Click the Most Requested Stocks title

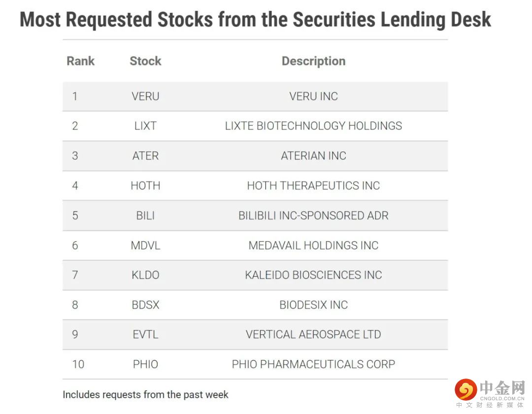(255, 20)
